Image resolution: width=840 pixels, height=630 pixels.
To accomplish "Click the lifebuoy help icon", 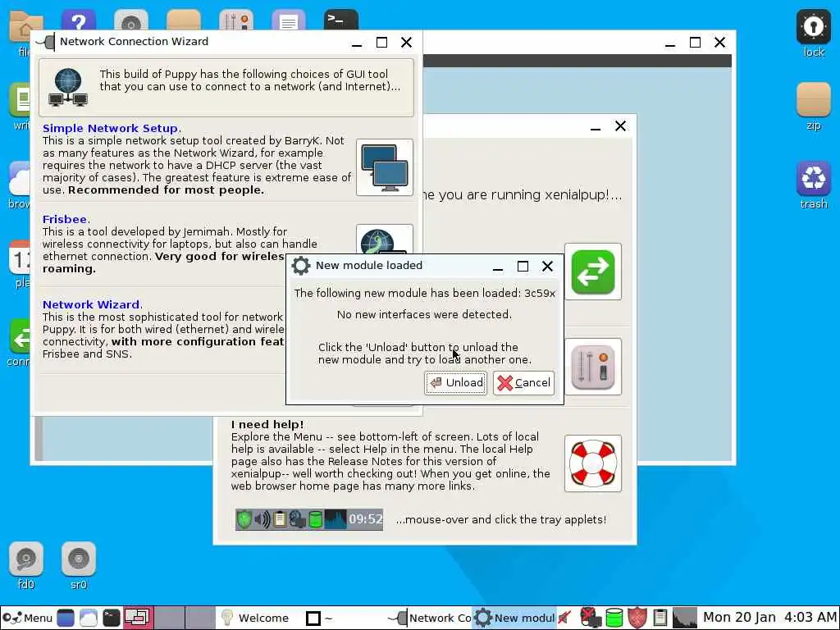I will pos(593,463).
